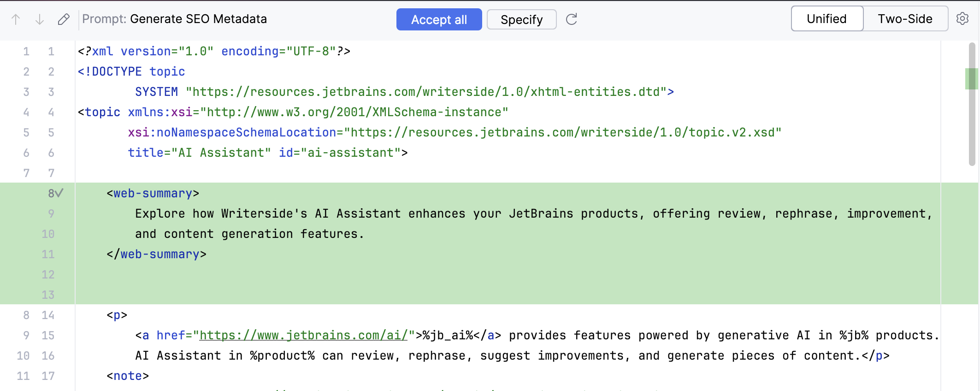Click the Generate SEO Metadata prompt text
This screenshot has width=980, height=391.
tap(198, 19)
